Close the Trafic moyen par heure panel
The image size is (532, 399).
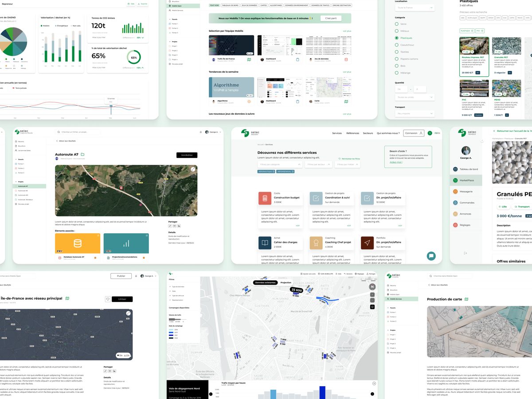[x=374, y=383]
